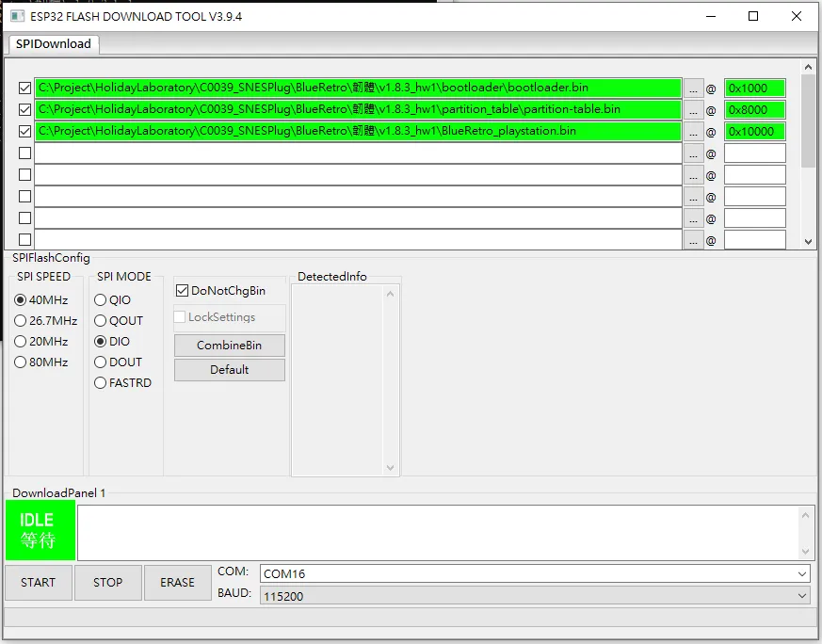Image resolution: width=822 pixels, height=644 pixels.
Task: Minimize the ESP32 Flash Download Tool window
Action: pos(711,16)
